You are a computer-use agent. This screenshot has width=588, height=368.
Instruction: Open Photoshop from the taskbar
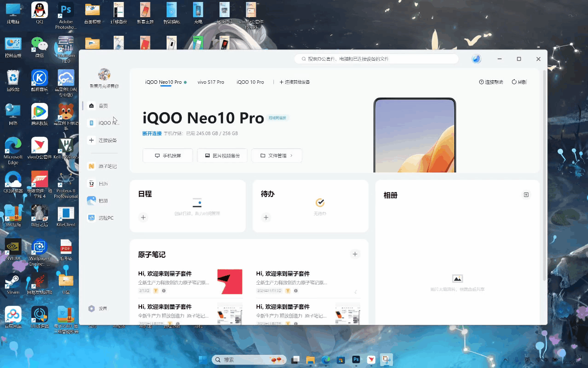[x=356, y=360]
